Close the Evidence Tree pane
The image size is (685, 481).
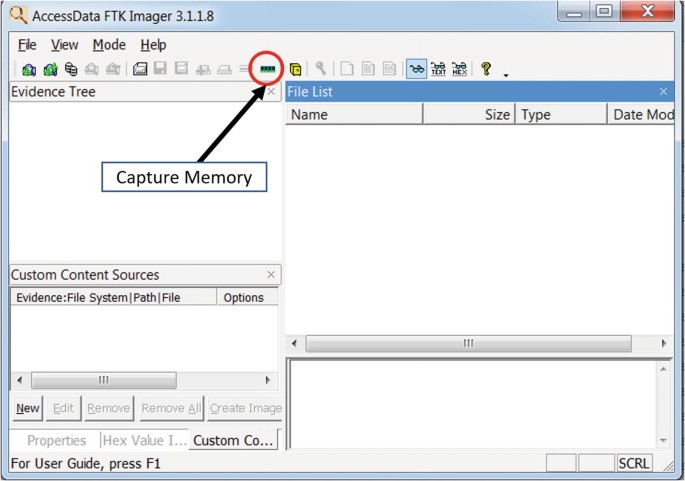click(x=271, y=92)
